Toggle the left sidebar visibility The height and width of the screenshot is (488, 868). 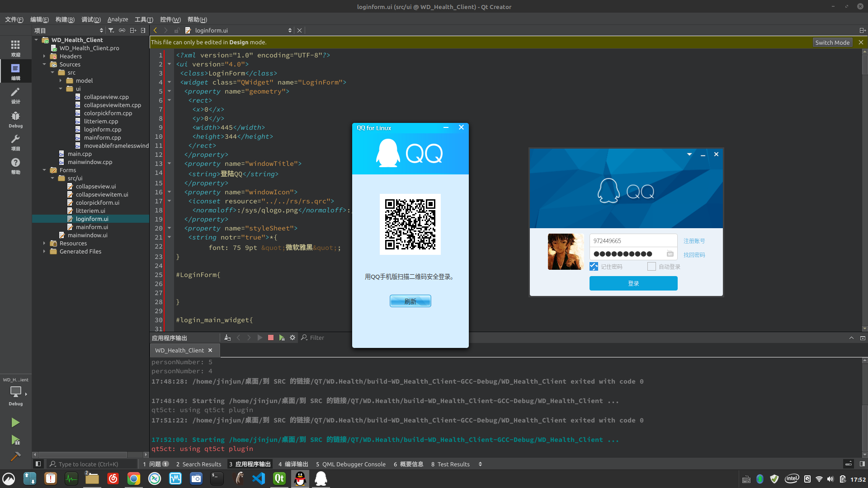tap(38, 464)
